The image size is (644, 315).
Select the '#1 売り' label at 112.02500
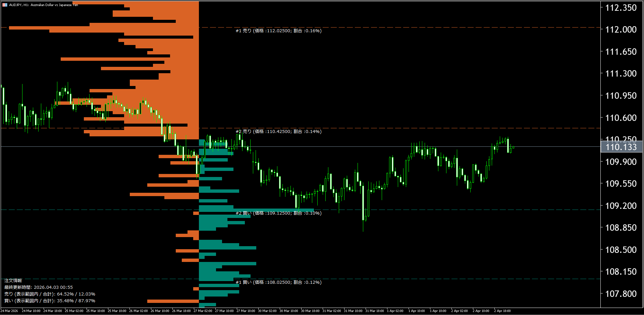[278, 31]
